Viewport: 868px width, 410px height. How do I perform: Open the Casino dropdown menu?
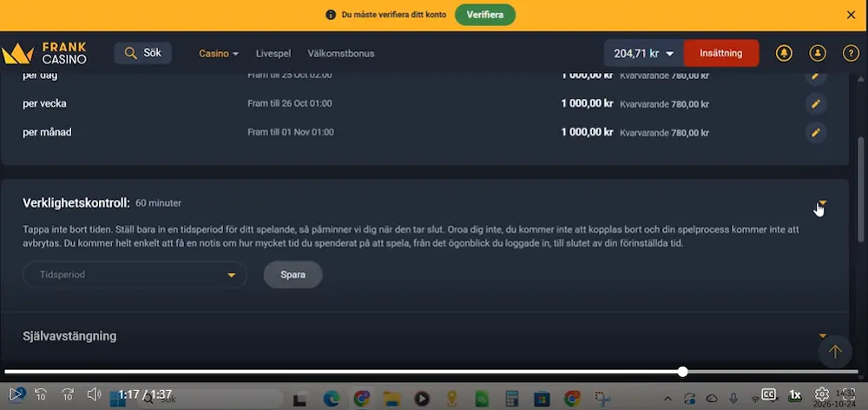[219, 54]
